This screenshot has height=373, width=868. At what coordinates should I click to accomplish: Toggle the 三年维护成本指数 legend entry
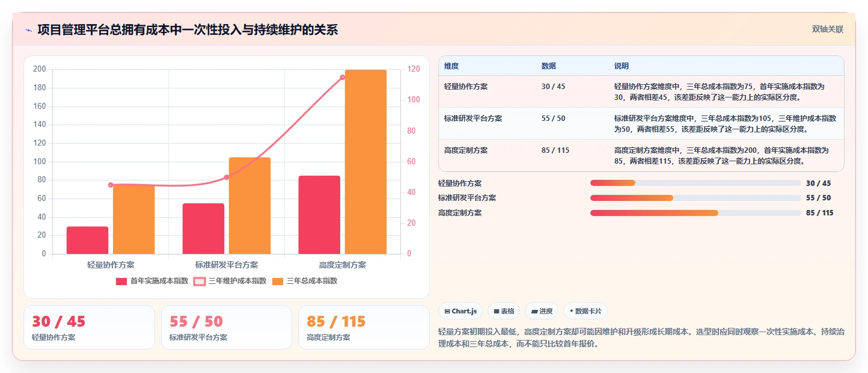pos(230,281)
